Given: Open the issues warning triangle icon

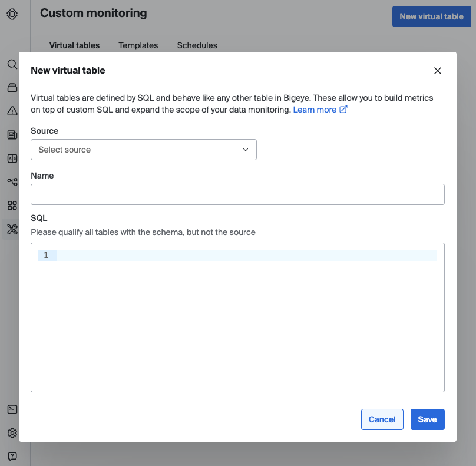Looking at the screenshot, I should coord(12,111).
